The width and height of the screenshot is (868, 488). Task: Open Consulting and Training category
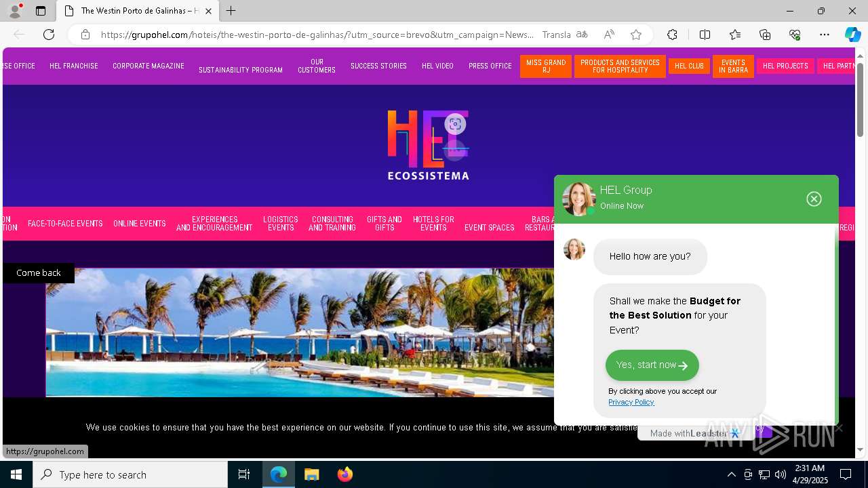332,224
